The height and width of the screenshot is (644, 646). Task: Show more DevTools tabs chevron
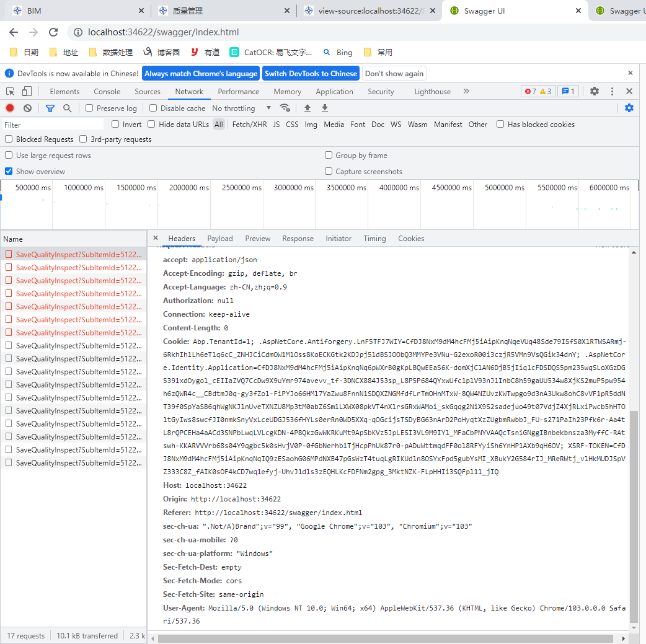(x=466, y=91)
